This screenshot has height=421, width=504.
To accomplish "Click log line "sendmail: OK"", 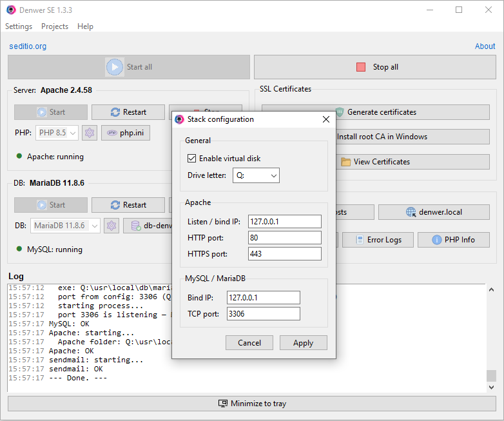I will pos(76,369).
